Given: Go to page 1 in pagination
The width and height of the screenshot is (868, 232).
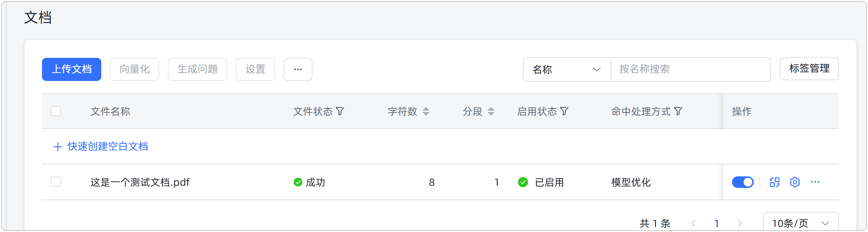Looking at the screenshot, I should coord(716,223).
